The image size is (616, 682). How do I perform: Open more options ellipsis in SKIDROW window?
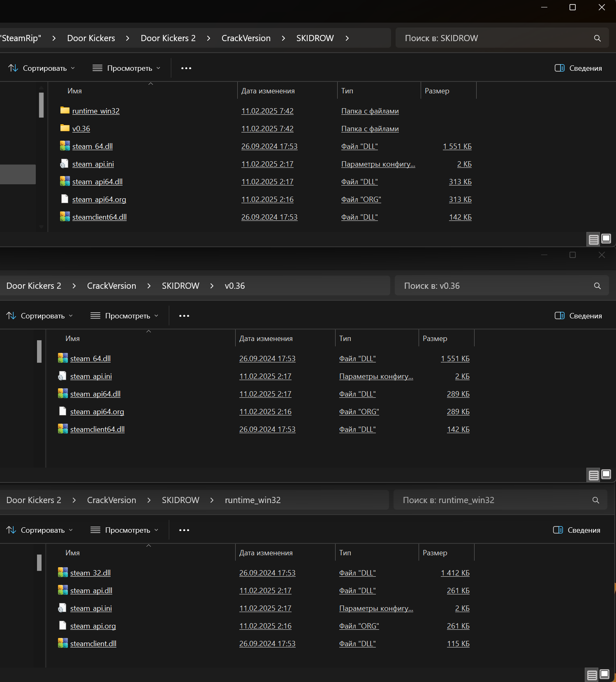coord(186,68)
